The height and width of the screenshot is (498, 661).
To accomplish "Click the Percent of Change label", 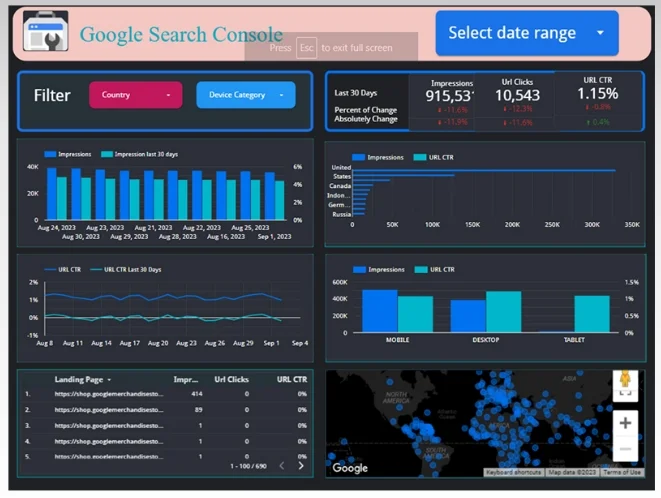I will point(365,110).
